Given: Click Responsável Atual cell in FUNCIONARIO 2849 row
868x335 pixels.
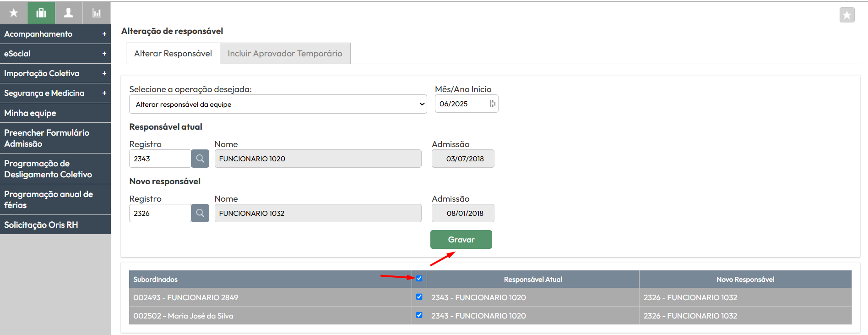Looking at the screenshot, I should (x=533, y=297).
